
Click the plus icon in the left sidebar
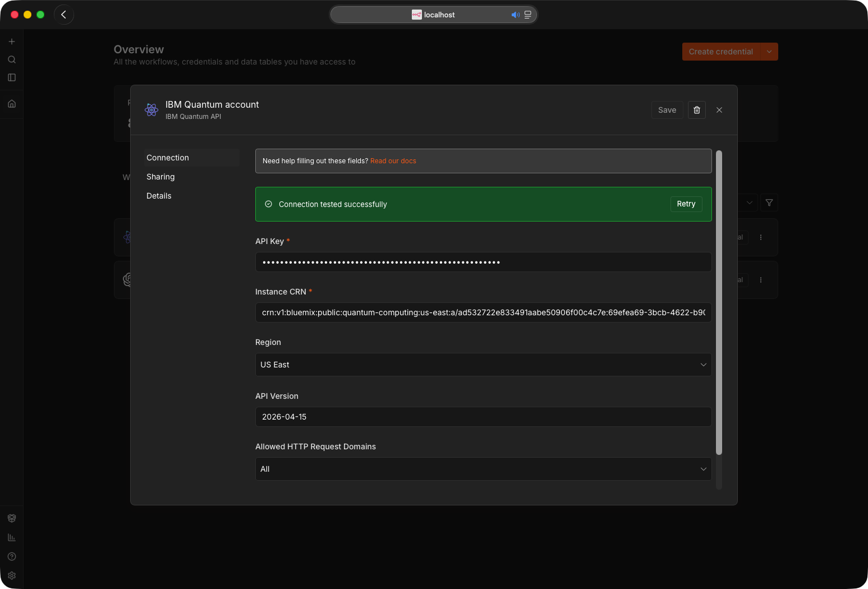(x=12, y=42)
